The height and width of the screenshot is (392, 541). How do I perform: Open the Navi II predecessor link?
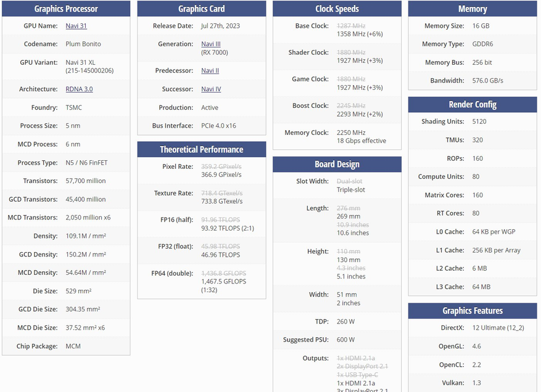pos(210,71)
